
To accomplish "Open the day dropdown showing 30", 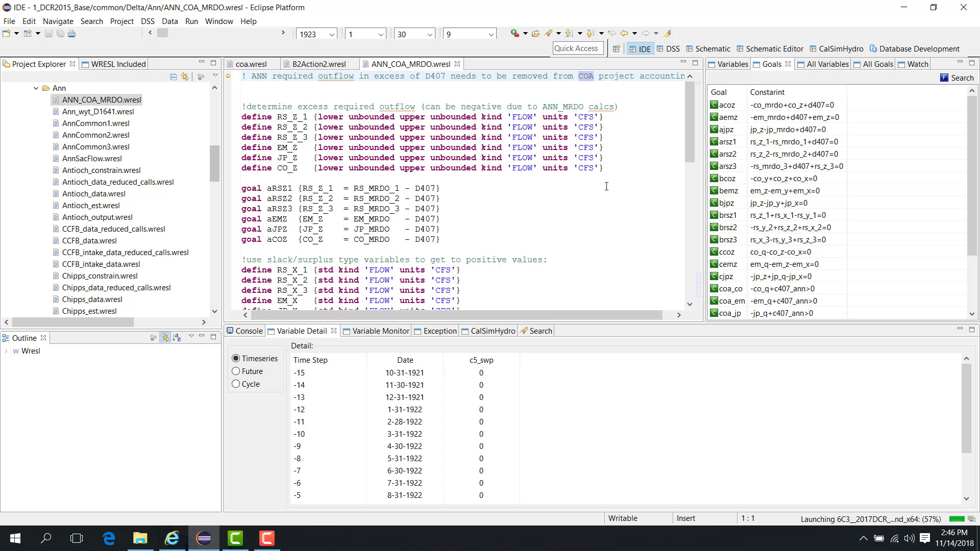I will 430,34.
